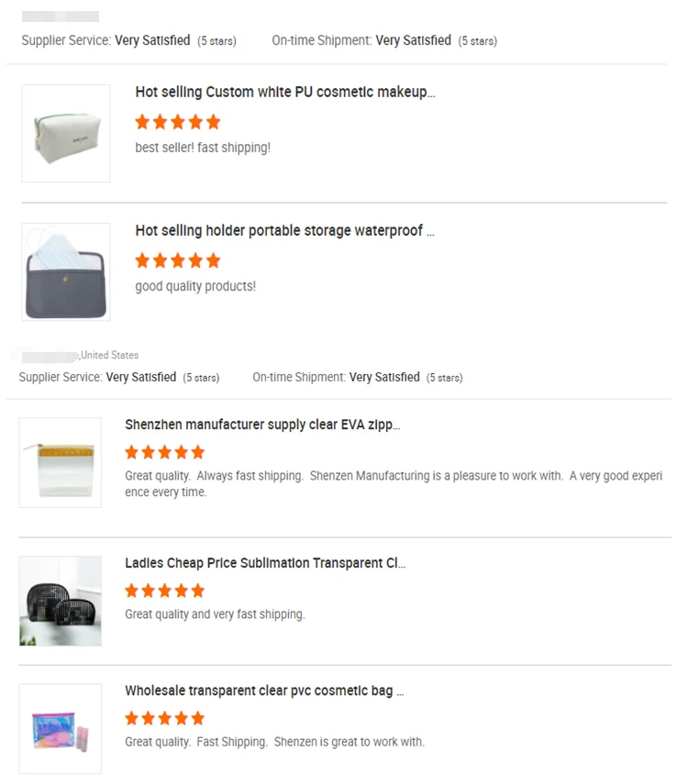Click the gray storage holder product image
688x784 pixels.
(x=65, y=271)
